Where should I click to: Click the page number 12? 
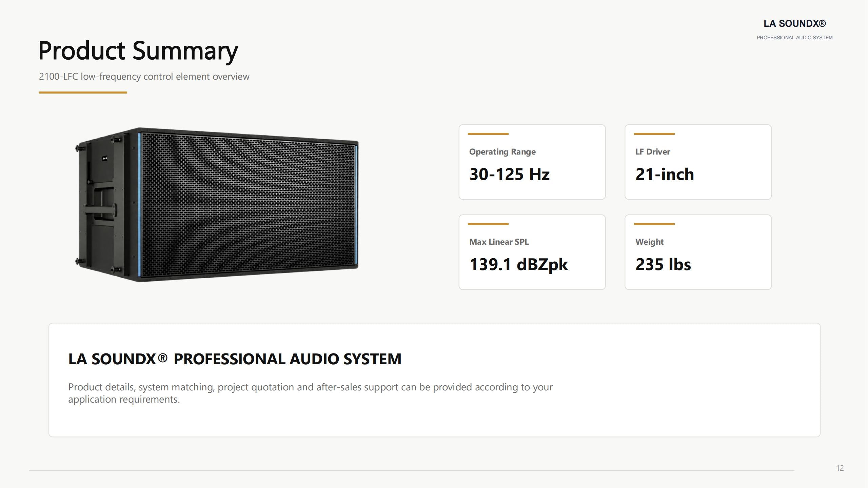[x=840, y=468]
